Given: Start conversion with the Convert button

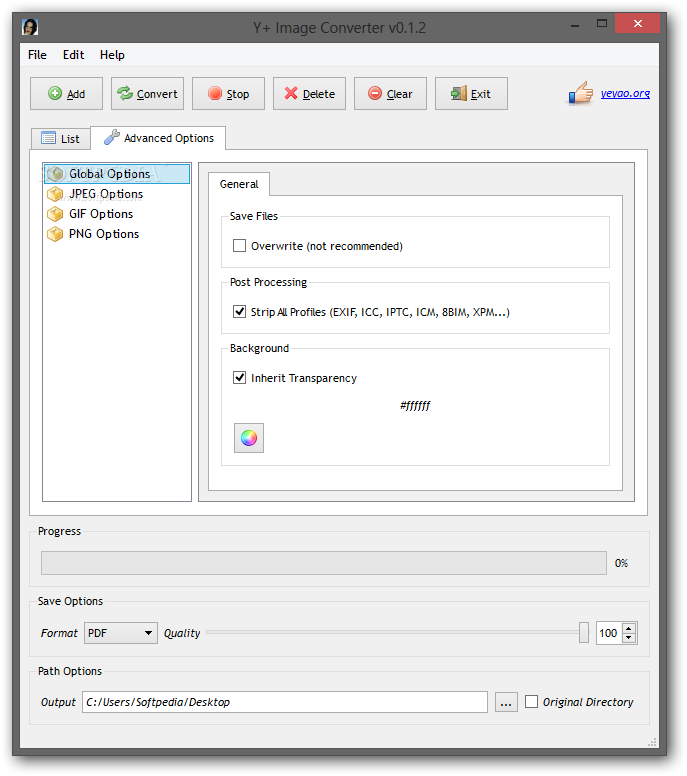Looking at the screenshot, I should click(x=147, y=94).
